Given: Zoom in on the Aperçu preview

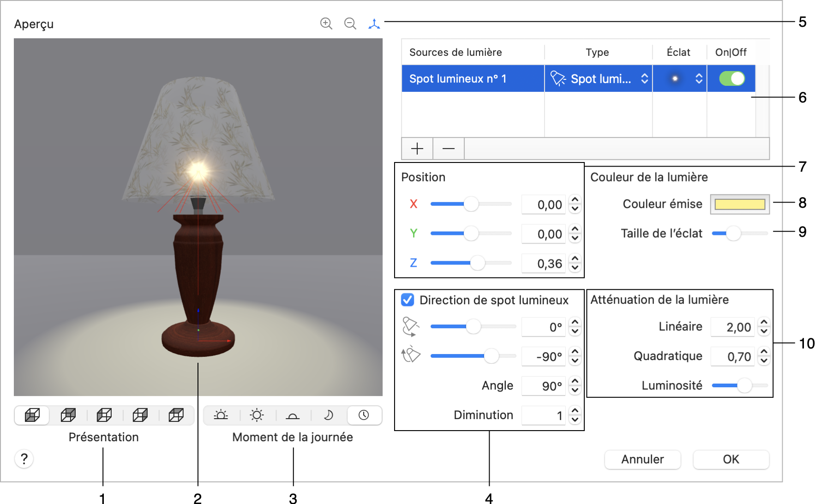Looking at the screenshot, I should coord(326,24).
